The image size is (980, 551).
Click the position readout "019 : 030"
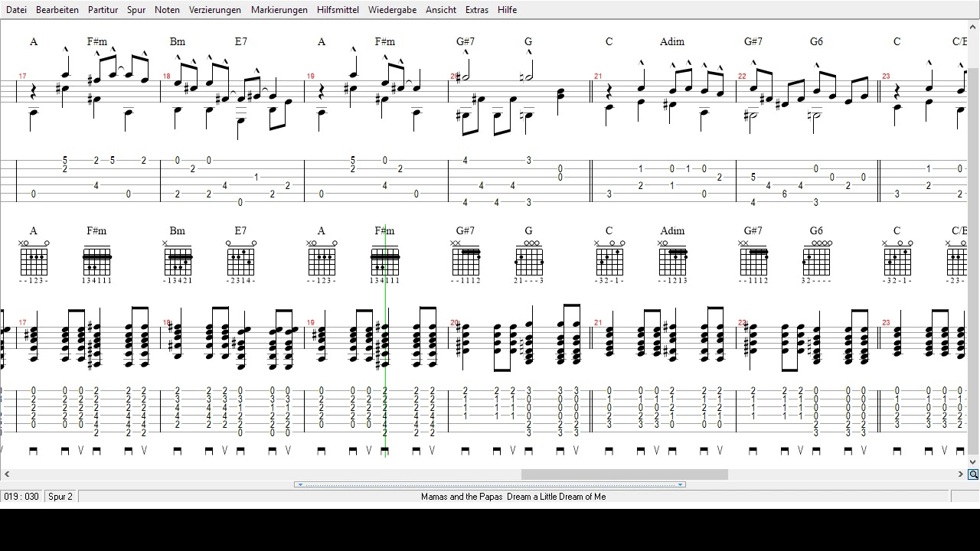[21, 497]
